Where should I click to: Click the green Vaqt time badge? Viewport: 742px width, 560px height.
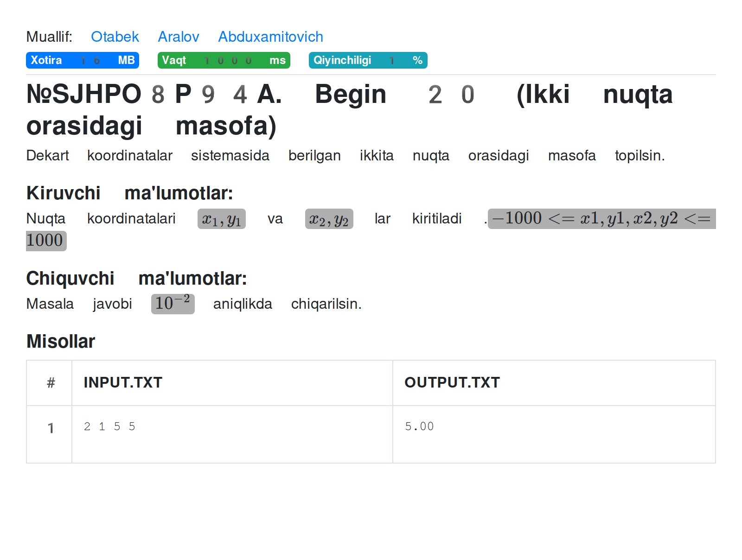click(x=224, y=60)
